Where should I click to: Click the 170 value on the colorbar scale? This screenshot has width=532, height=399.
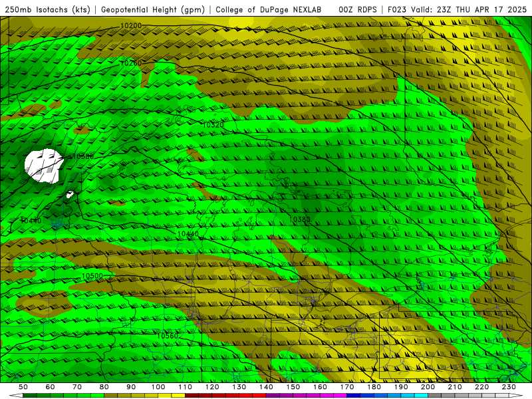(347, 387)
